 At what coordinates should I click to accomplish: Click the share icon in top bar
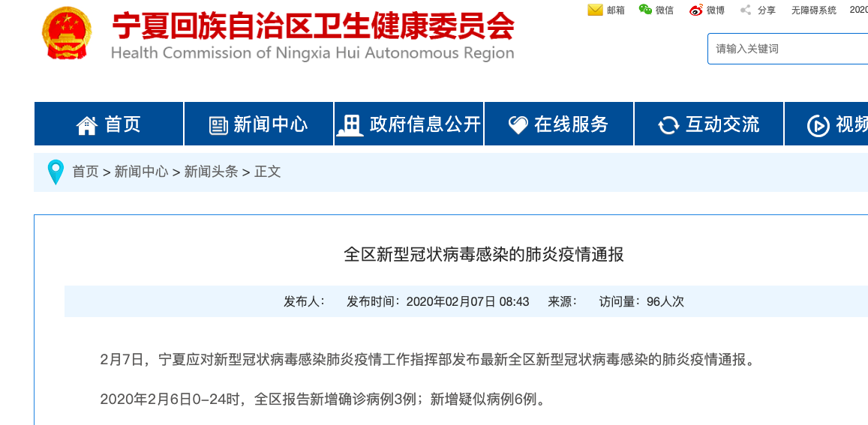746,10
